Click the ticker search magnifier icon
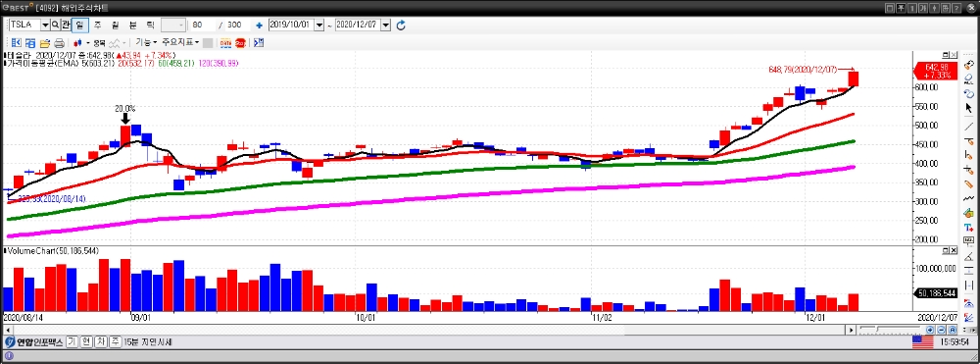980x364 pixels. pos(55,25)
